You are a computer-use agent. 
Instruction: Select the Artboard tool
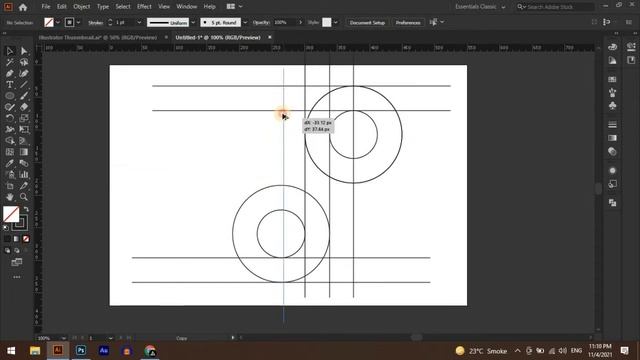pyautogui.click(x=10, y=186)
